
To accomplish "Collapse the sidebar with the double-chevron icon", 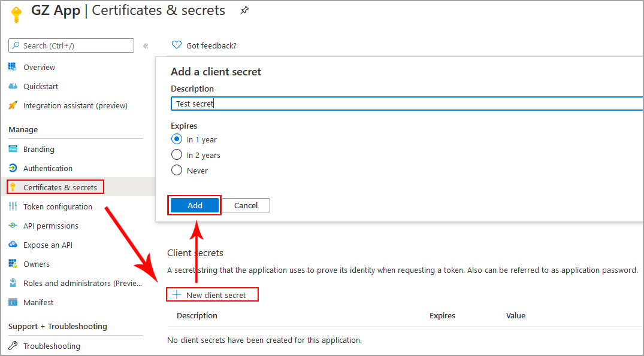I will tap(146, 46).
